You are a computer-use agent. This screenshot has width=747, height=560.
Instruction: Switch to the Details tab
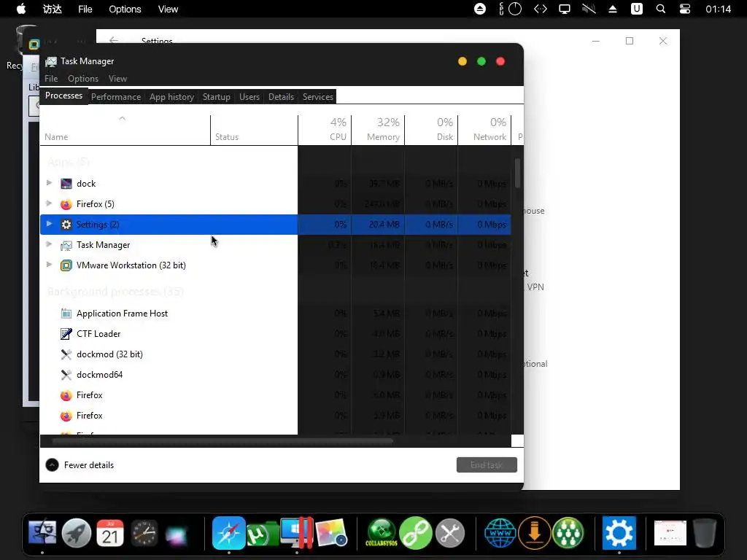(281, 97)
